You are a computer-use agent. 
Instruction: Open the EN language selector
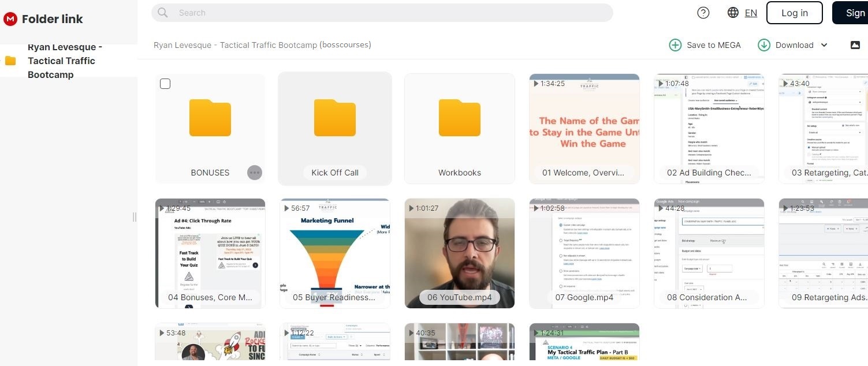pos(751,13)
